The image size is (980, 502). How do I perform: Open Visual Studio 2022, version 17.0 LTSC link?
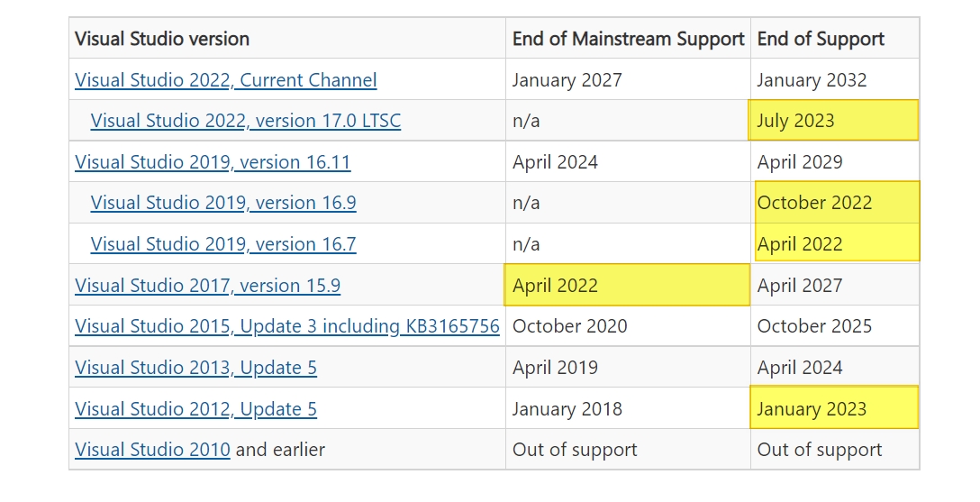point(246,121)
